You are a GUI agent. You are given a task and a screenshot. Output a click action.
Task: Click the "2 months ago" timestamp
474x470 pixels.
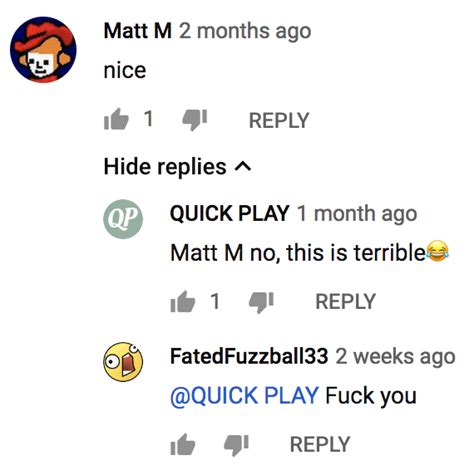pos(245,31)
